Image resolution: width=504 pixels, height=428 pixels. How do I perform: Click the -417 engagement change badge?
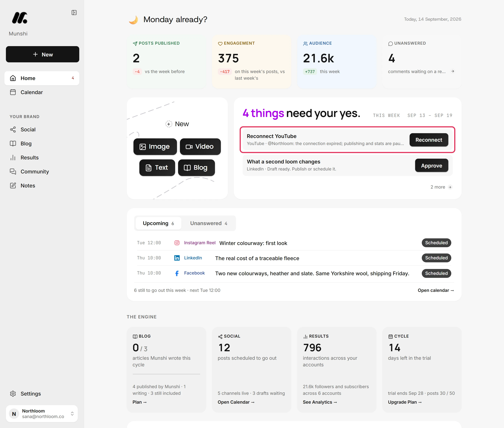tap(225, 72)
